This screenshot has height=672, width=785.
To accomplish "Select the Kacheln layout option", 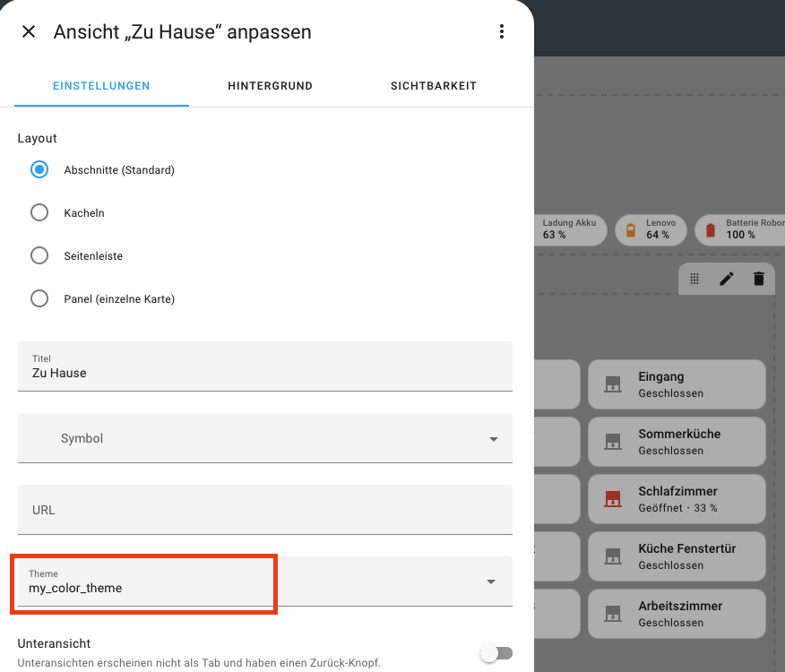I will point(39,212).
